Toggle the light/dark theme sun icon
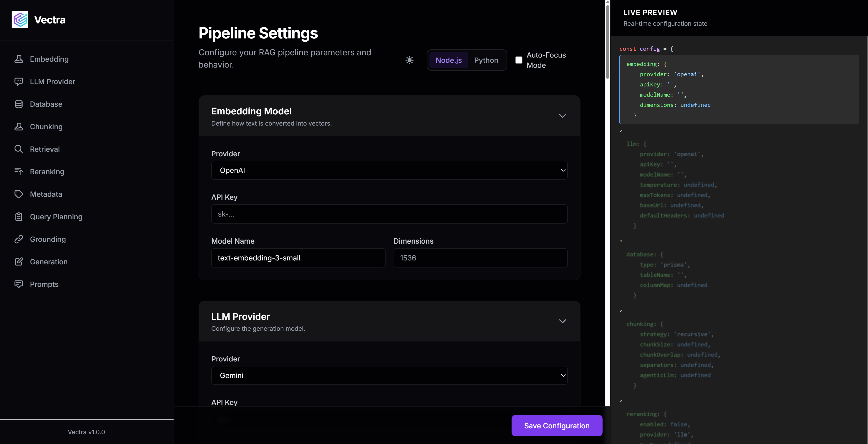 [x=409, y=60]
